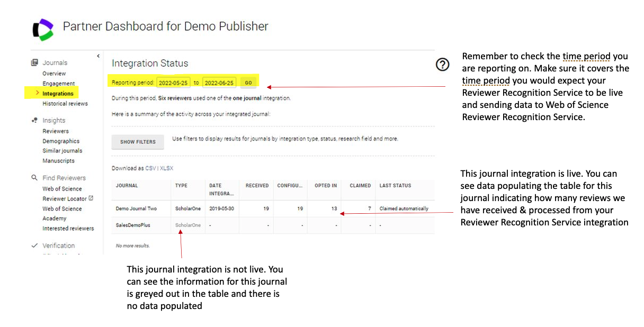Screen dimensions: 644x327
Task: Open the Reviewer Locator link
Action: [65, 199]
